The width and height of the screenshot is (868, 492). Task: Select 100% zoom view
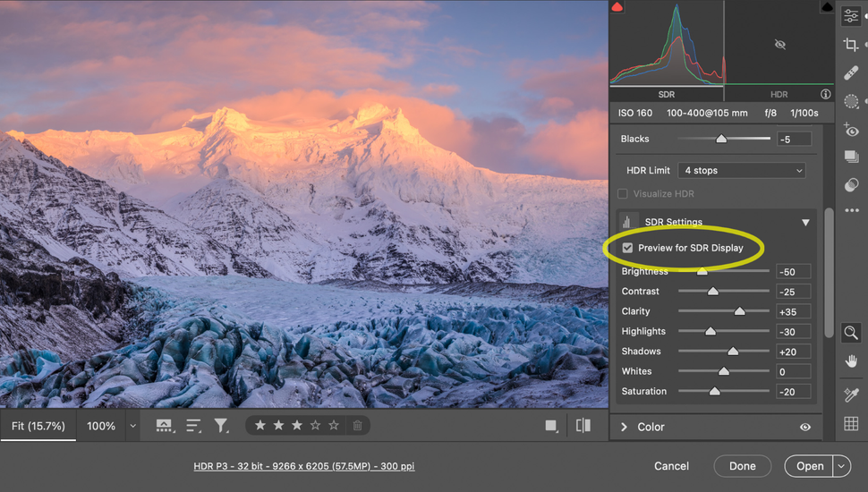tap(101, 426)
